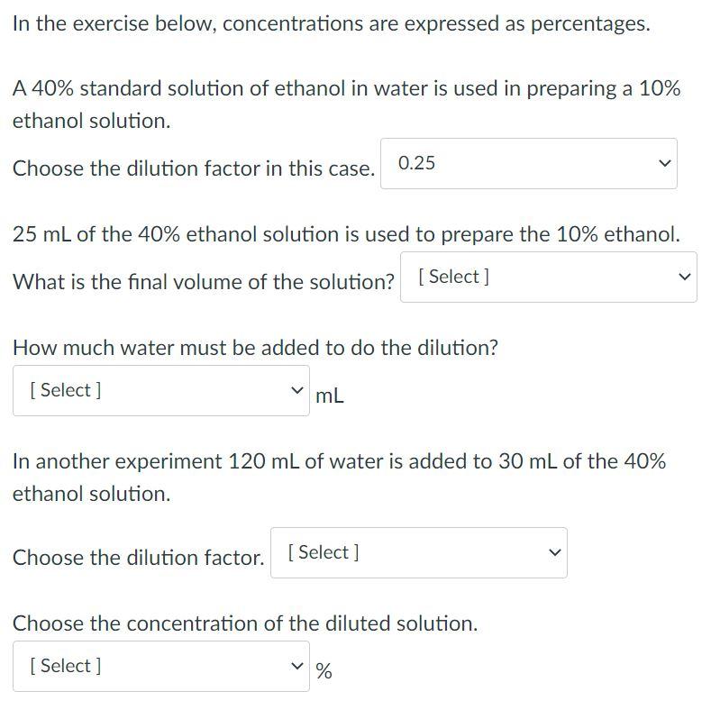Expand the concentration dropdown chevron
The height and width of the screenshot is (728, 711).
pyautogui.click(x=298, y=665)
